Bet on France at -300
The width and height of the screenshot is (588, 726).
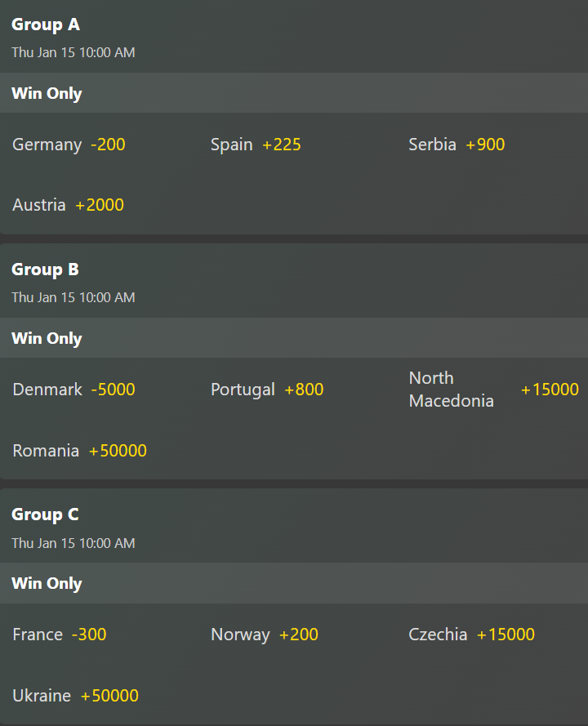pyautogui.click(x=60, y=635)
